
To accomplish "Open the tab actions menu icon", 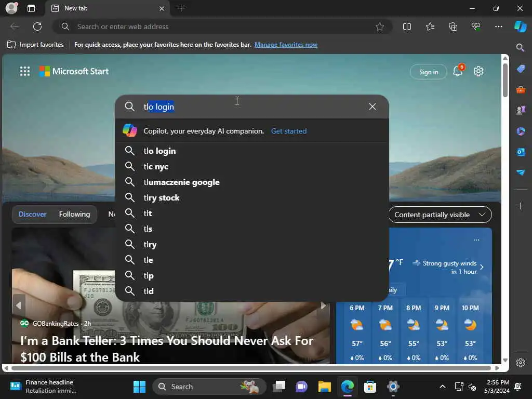I will tap(31, 8).
